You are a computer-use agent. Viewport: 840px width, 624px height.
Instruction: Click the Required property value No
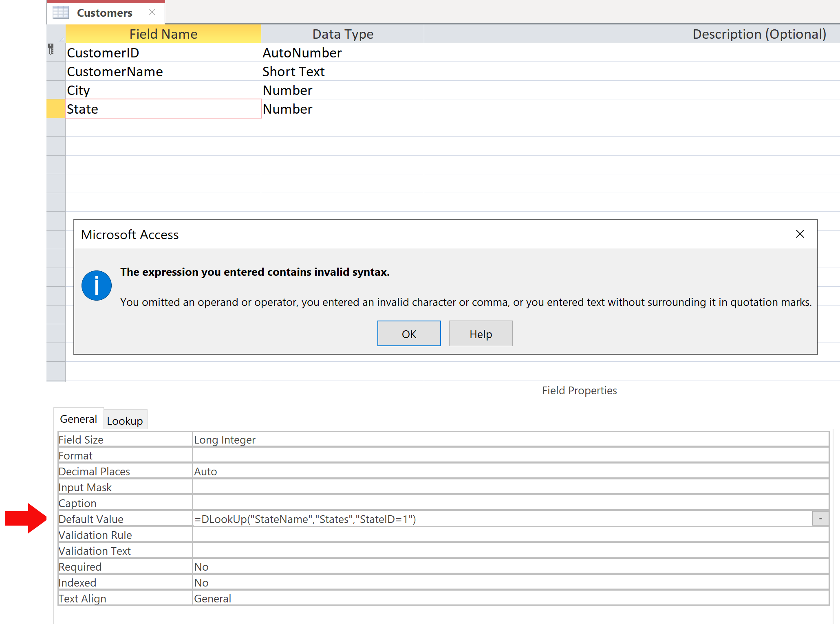[x=510, y=567]
